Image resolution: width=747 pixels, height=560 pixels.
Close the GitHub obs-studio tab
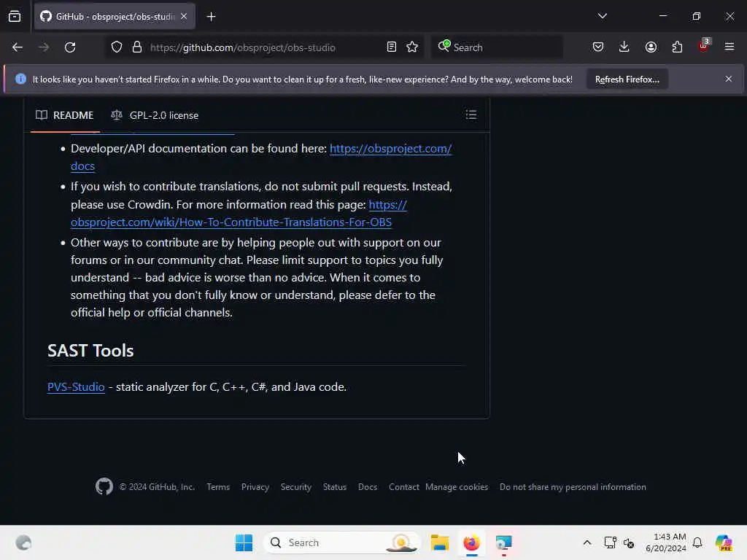(184, 17)
